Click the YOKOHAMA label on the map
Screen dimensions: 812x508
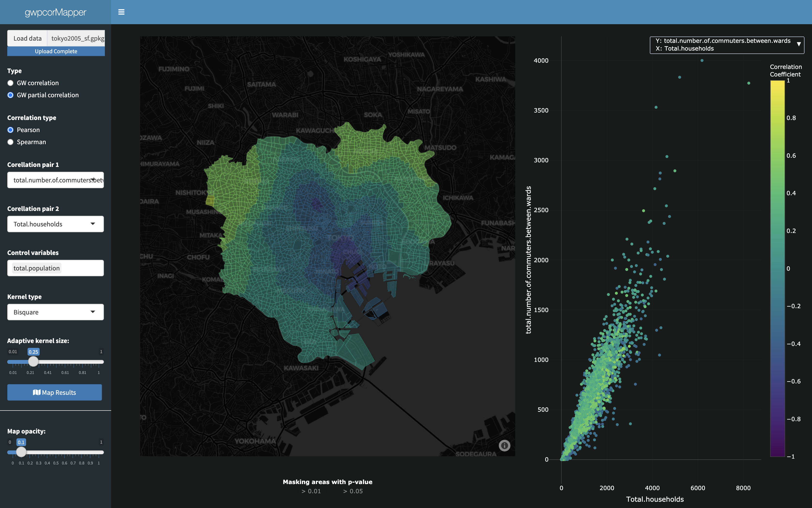coord(255,441)
